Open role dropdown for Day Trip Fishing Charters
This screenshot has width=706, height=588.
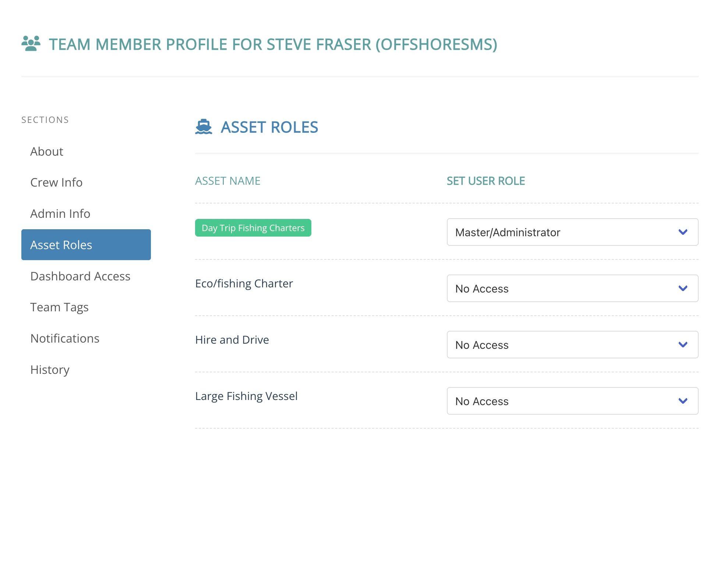572,232
